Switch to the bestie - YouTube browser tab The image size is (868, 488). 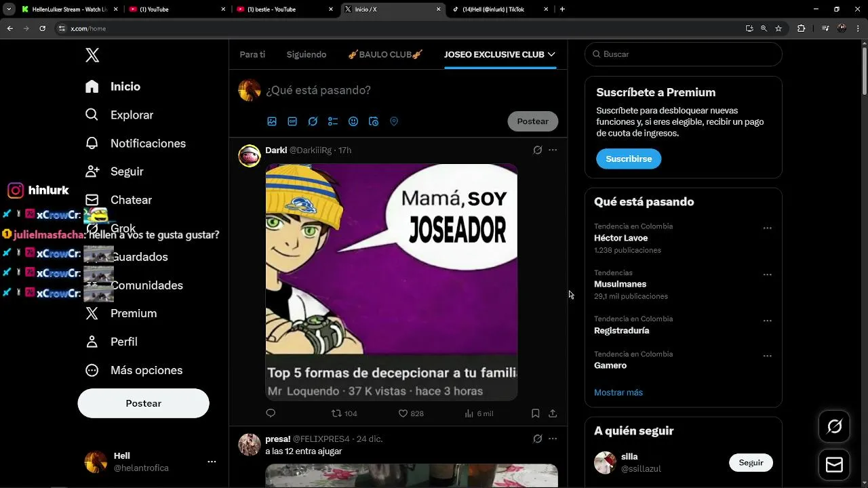[x=283, y=9]
